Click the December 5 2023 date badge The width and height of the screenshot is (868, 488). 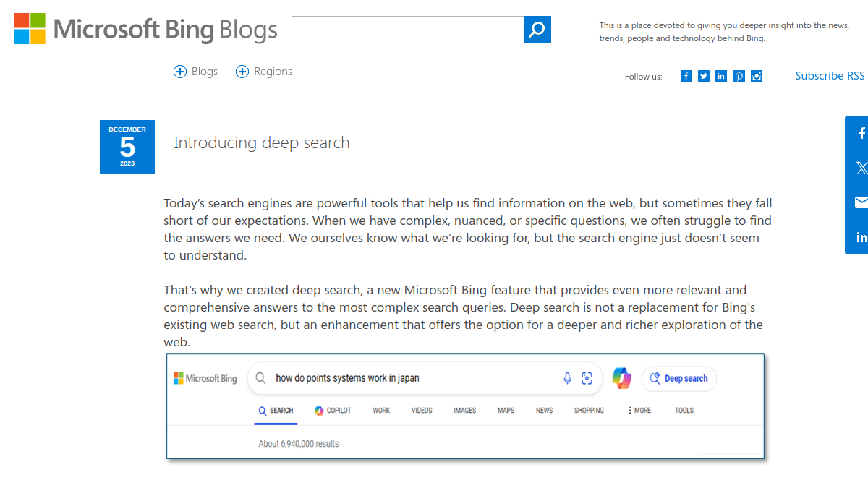pyautogui.click(x=127, y=147)
